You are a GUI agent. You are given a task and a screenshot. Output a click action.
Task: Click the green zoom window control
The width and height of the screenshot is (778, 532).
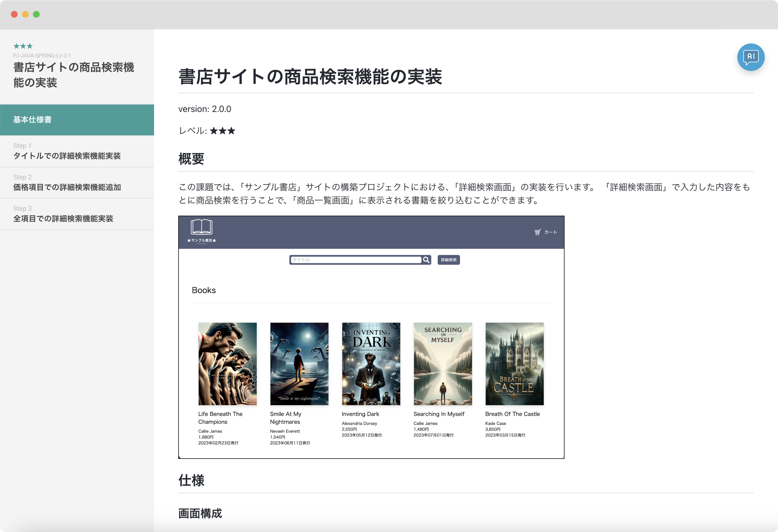tap(36, 14)
